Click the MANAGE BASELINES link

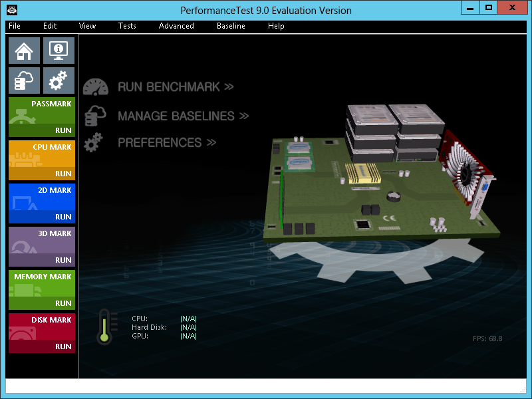click(x=184, y=116)
